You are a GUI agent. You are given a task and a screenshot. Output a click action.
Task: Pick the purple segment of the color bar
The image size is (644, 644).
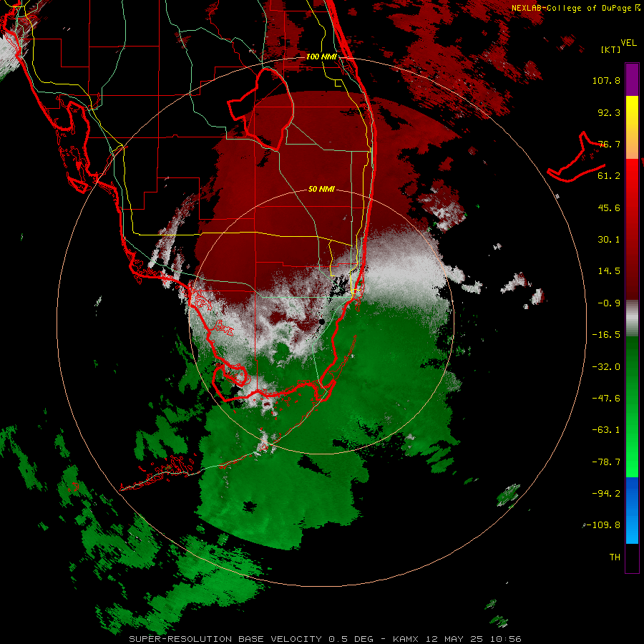[x=632, y=79]
